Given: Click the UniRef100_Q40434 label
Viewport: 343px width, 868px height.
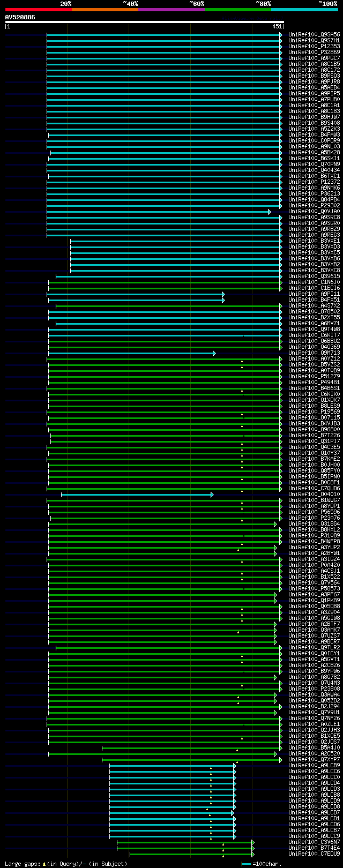Looking at the screenshot, I should (314, 170).
